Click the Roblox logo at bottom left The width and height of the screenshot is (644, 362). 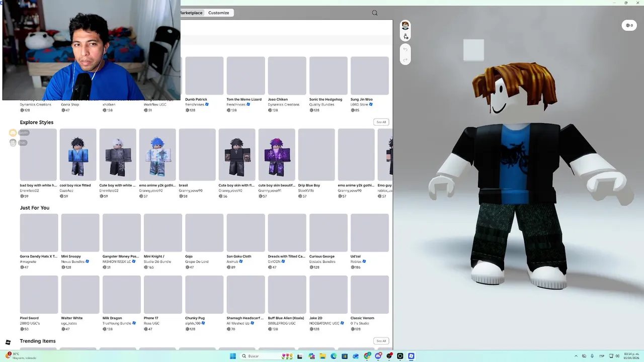coord(8,342)
